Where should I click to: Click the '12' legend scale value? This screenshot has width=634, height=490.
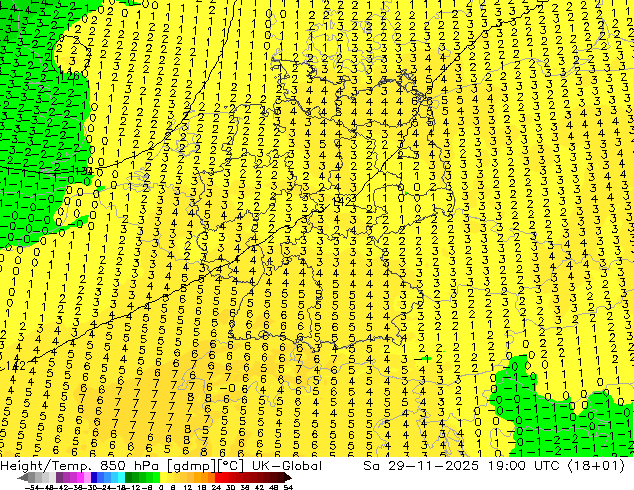pyautogui.click(x=188, y=488)
